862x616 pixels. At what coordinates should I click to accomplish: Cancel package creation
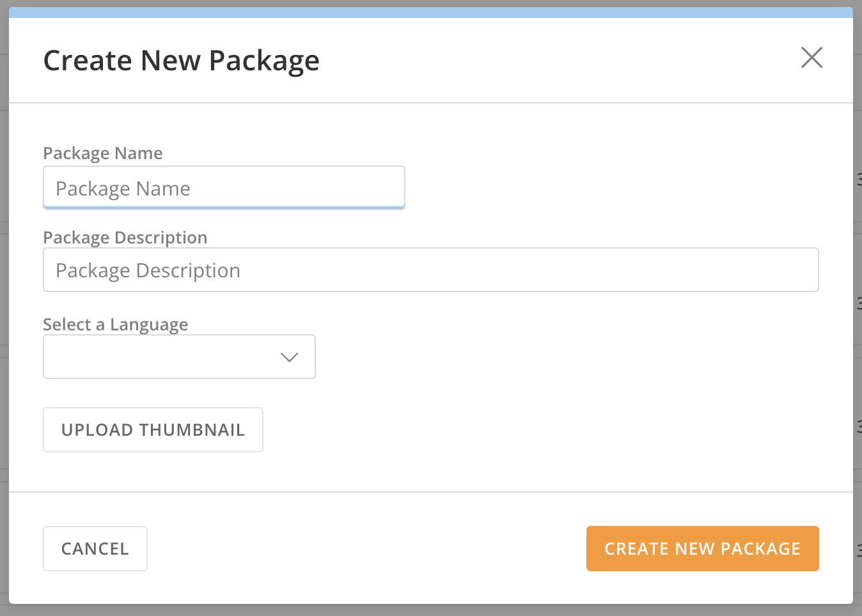pos(95,548)
